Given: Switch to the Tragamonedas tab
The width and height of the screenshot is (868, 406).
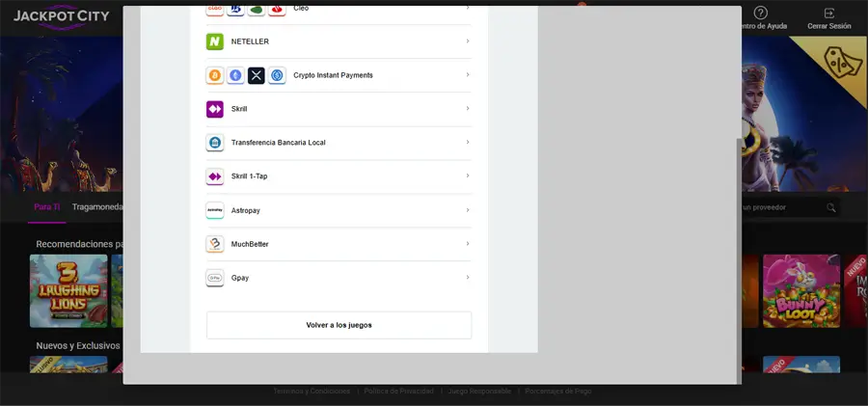Looking at the screenshot, I should coord(97,207).
